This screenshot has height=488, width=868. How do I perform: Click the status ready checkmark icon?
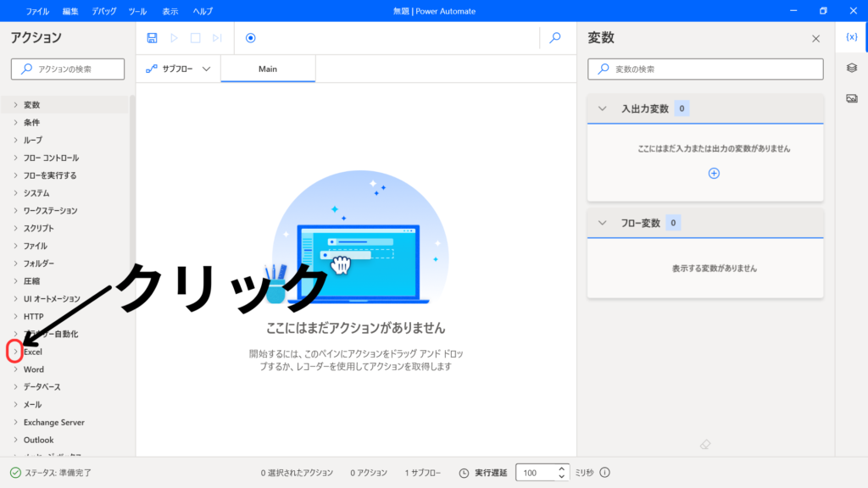point(15,473)
